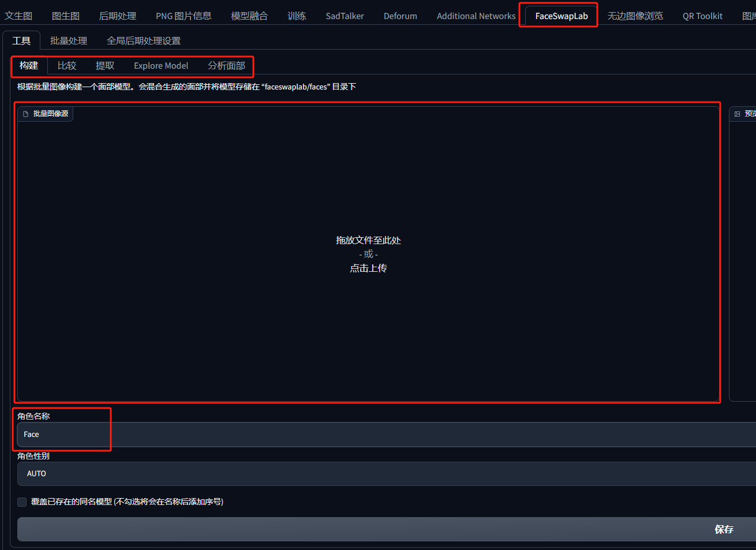Switch to the QR Toolkit tab

[702, 16]
